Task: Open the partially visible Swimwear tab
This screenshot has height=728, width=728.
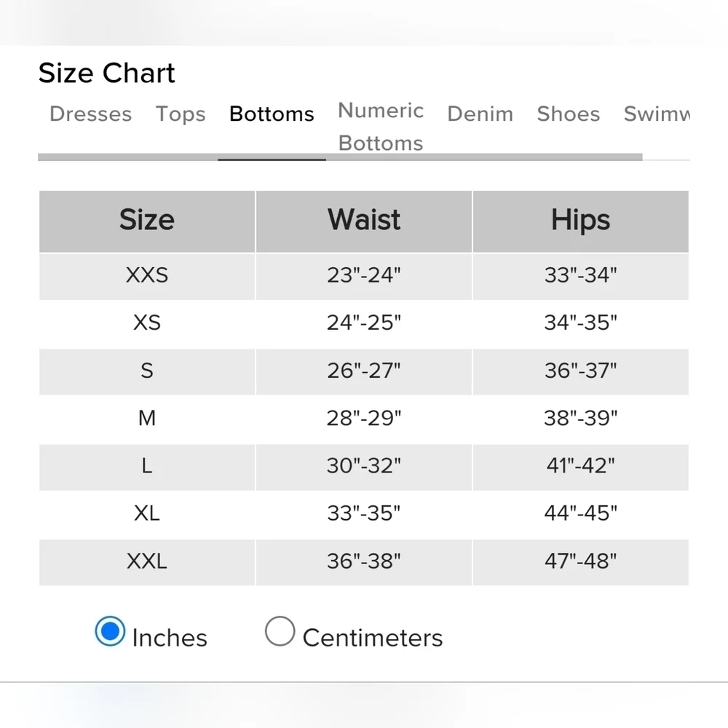Action: 657,114
